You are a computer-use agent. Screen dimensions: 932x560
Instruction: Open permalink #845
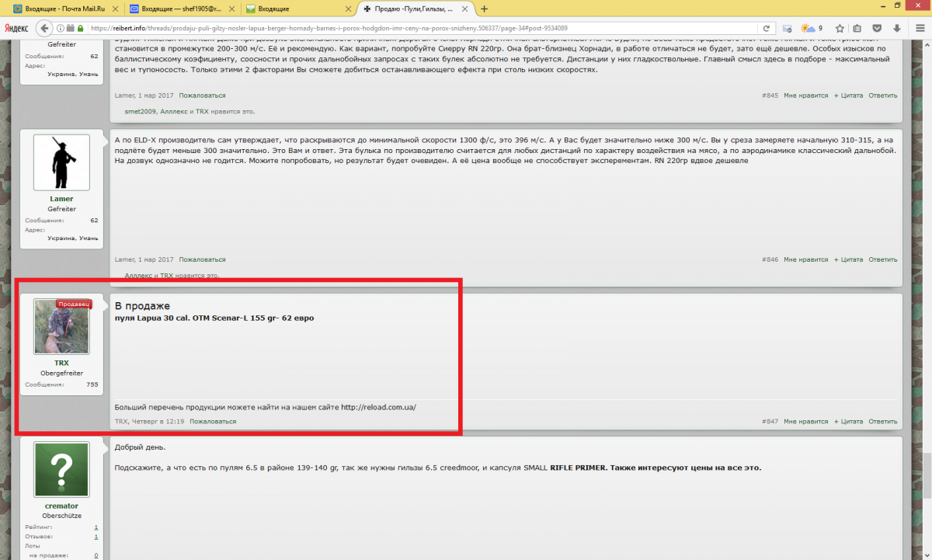(x=770, y=96)
